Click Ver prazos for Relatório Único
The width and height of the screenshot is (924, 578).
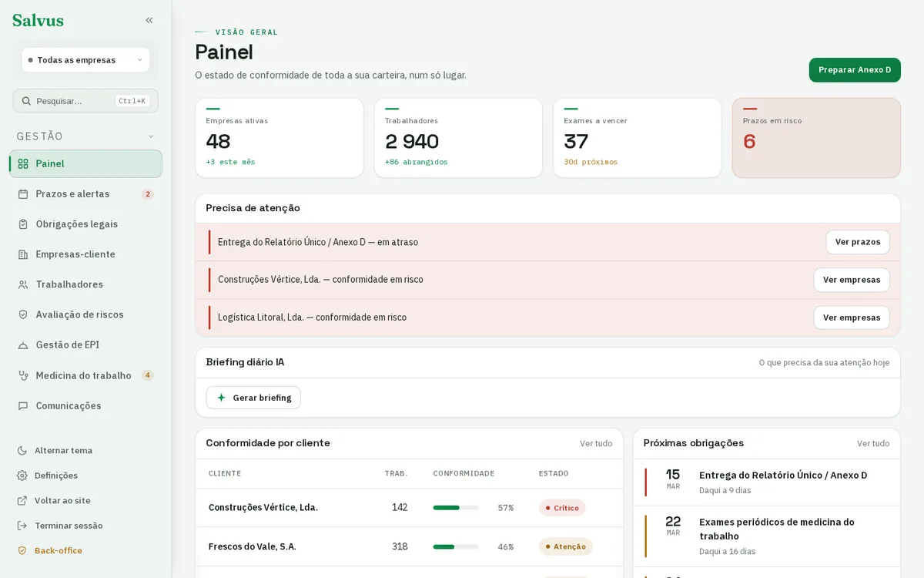pyautogui.click(x=858, y=242)
